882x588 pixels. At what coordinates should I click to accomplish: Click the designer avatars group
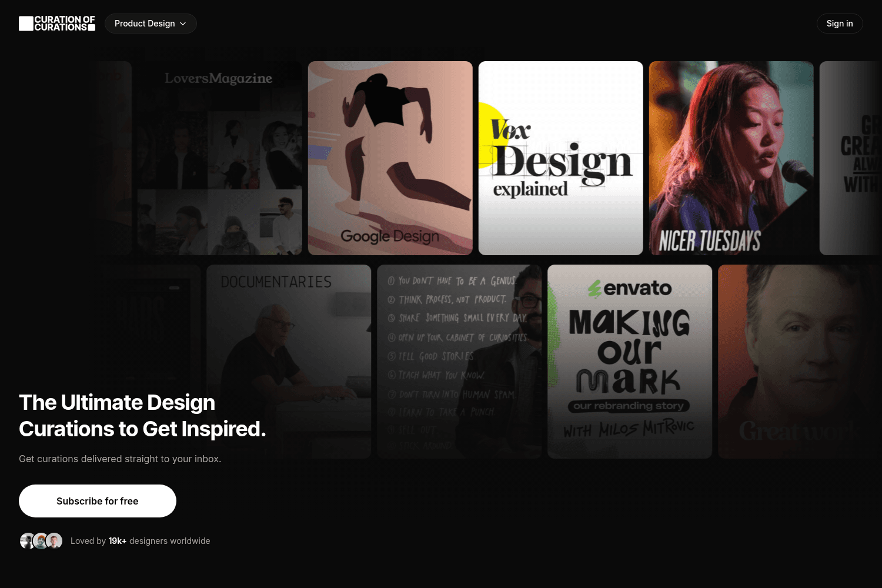point(41,541)
